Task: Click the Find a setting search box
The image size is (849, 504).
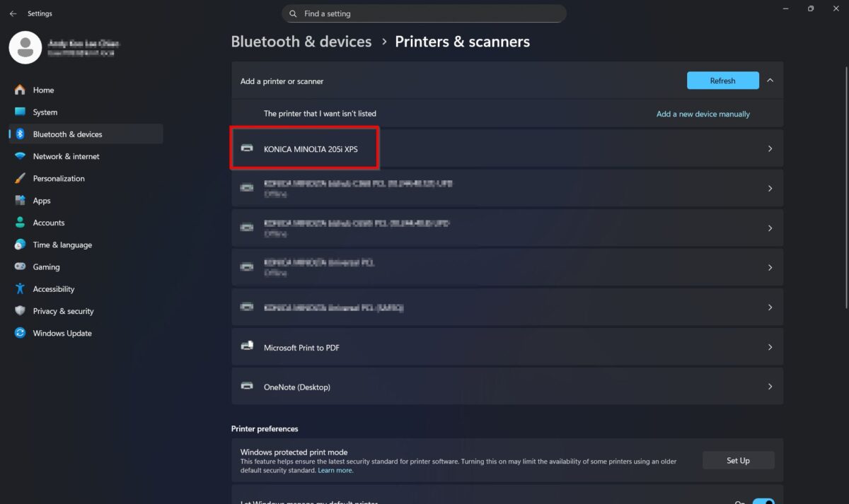Action: (x=424, y=13)
